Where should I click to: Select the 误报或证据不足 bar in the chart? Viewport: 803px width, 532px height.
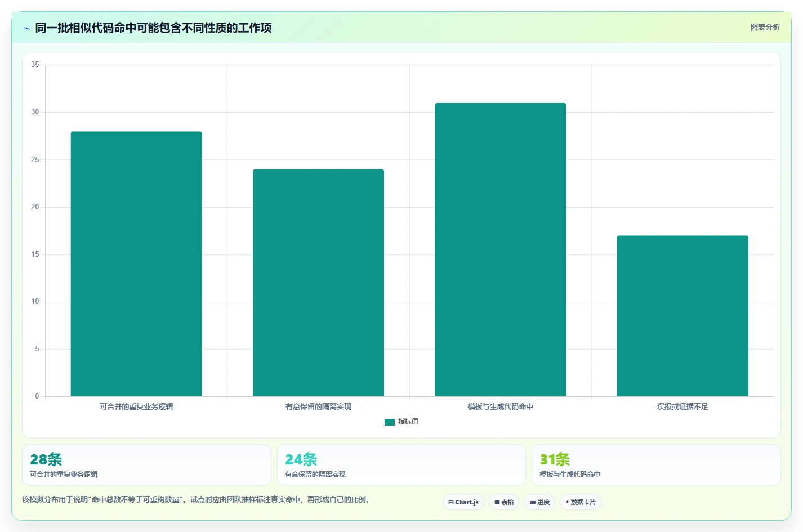[682, 316]
